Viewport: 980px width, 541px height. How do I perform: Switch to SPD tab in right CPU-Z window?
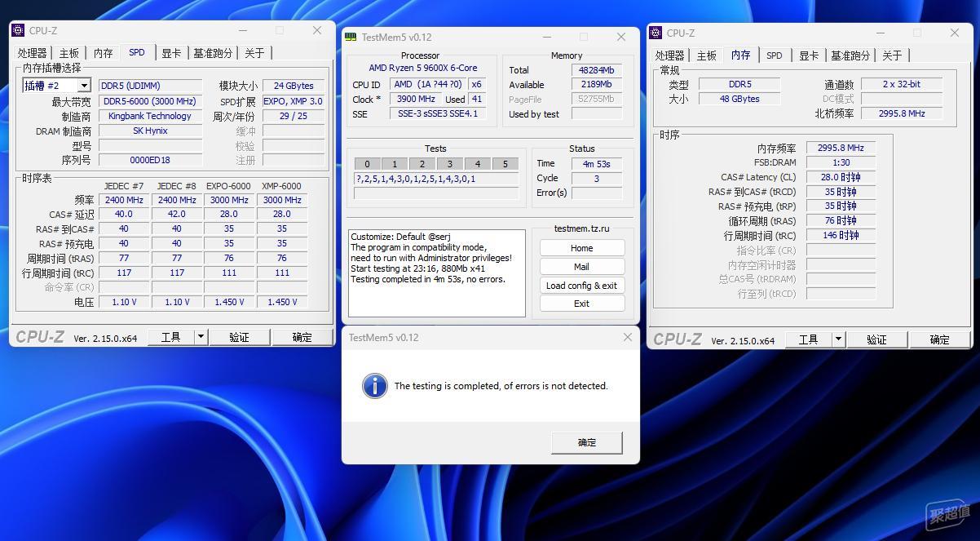pyautogui.click(x=775, y=55)
